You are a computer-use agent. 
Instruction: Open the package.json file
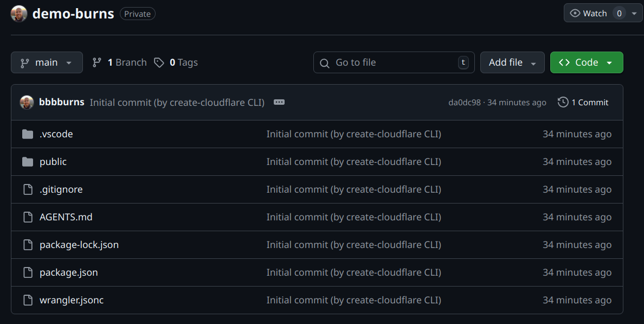point(69,272)
